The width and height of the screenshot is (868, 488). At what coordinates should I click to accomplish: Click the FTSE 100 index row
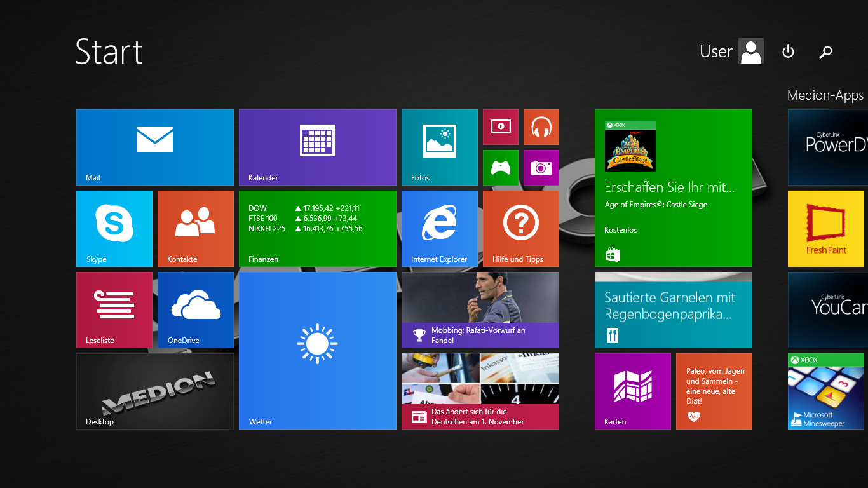pyautogui.click(x=303, y=219)
